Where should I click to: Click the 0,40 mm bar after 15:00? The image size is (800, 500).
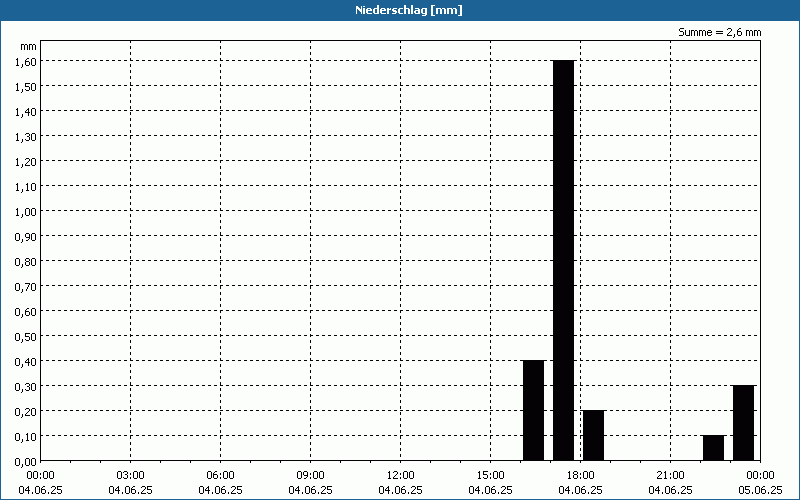[x=534, y=411]
